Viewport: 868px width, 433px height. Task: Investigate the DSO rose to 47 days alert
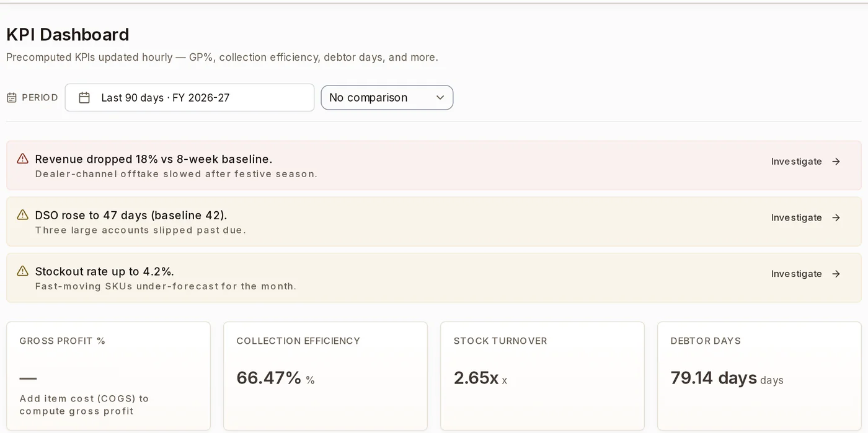(805, 218)
